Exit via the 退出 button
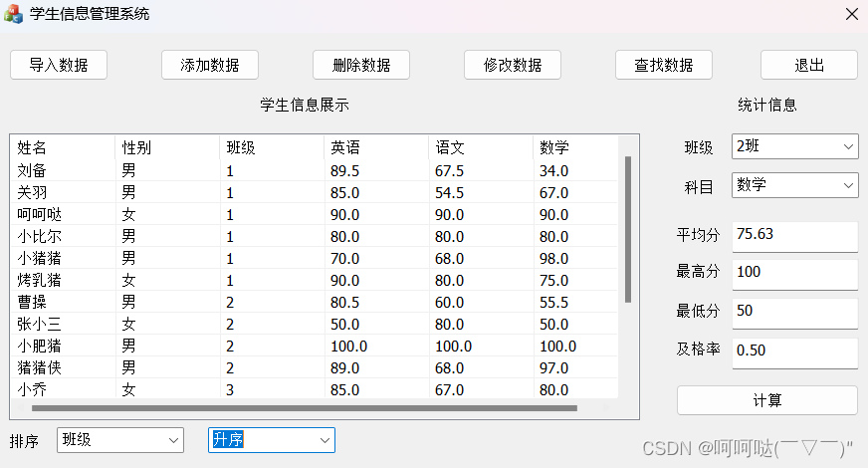The width and height of the screenshot is (868, 468). point(809,65)
